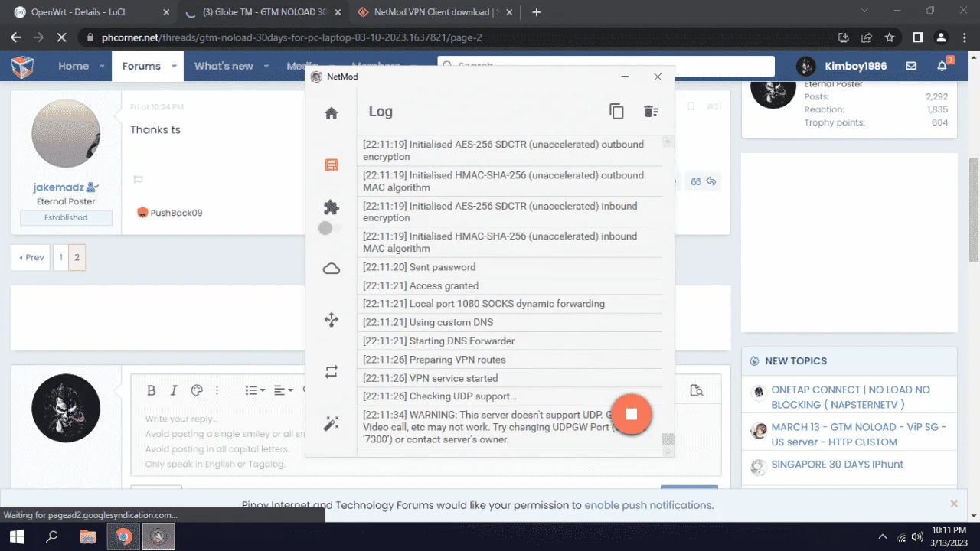
Task: Open the NetMod repeat arrows icon
Action: (332, 372)
